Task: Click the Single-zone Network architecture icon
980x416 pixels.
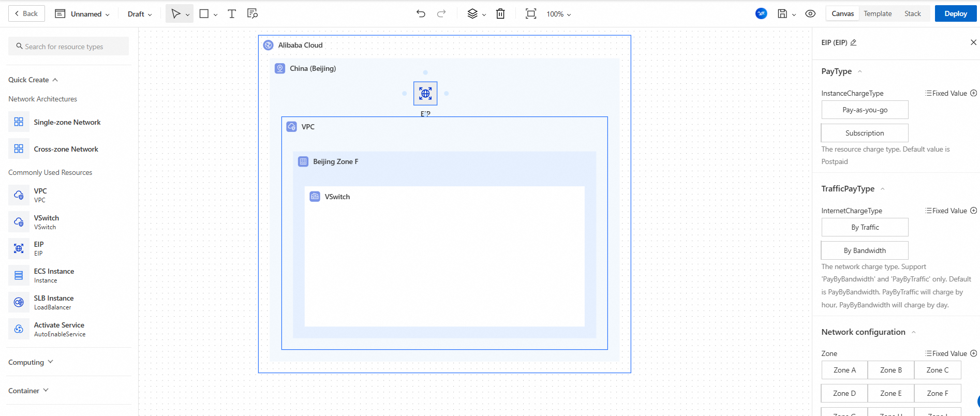Action: 19,122
